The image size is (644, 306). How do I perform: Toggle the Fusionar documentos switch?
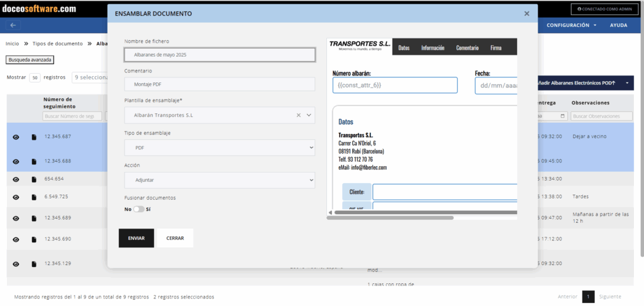(x=138, y=209)
